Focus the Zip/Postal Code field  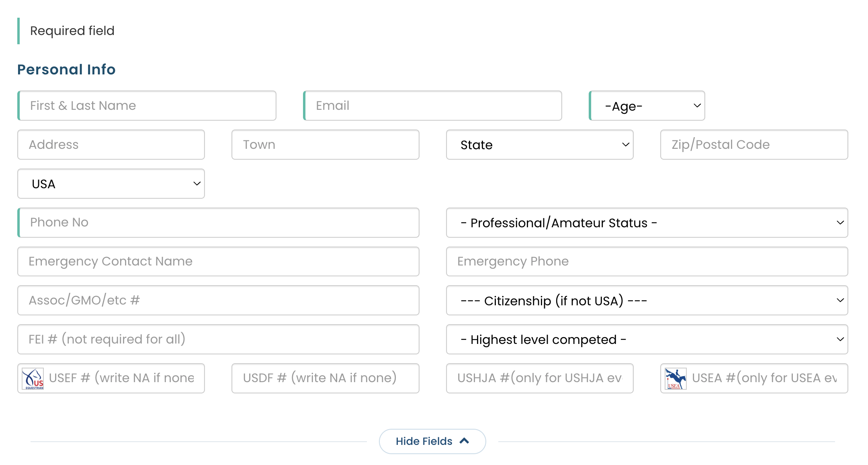754,144
